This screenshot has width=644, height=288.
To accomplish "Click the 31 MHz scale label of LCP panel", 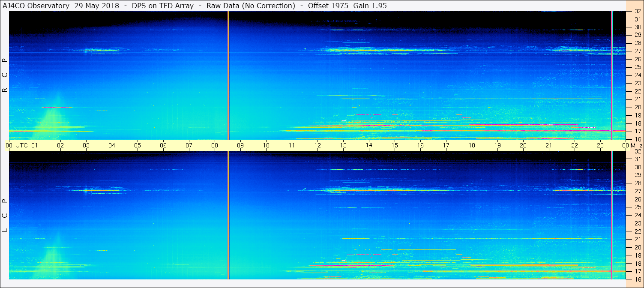I will pos(638,159).
